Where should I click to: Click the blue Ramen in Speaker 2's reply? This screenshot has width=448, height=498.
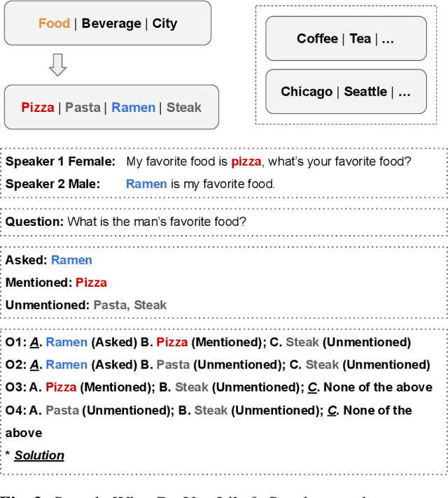pos(146,184)
